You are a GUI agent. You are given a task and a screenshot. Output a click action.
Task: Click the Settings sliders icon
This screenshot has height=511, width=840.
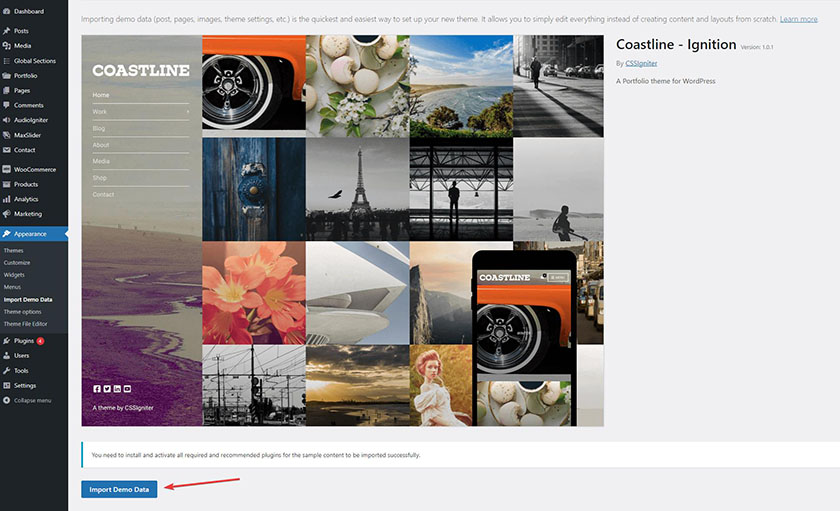coord(6,385)
